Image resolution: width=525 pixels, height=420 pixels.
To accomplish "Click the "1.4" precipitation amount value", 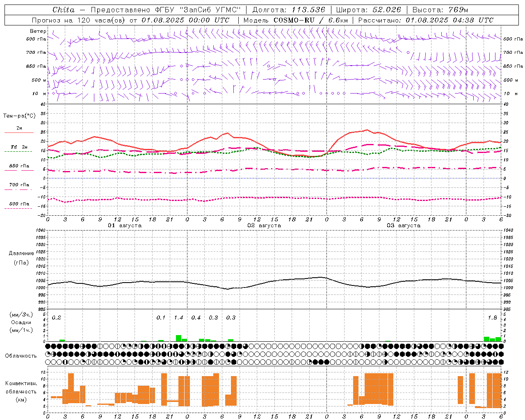I will click(x=178, y=318).
